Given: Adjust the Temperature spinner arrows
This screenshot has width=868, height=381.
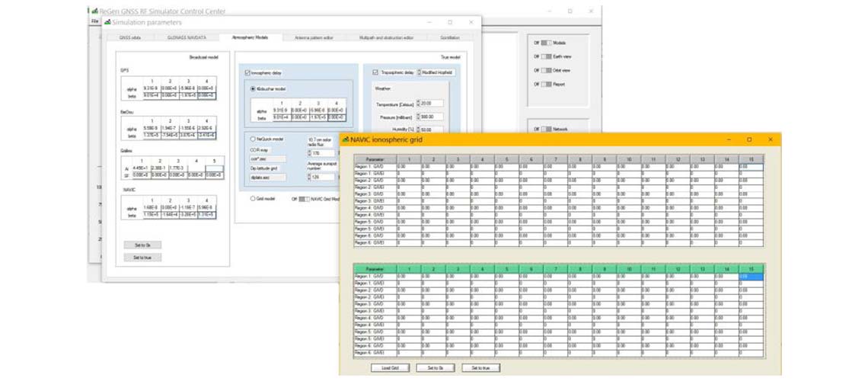Looking at the screenshot, I should coord(418,103).
